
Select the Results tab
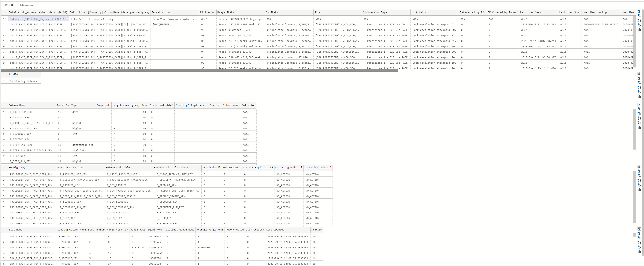point(9,5)
